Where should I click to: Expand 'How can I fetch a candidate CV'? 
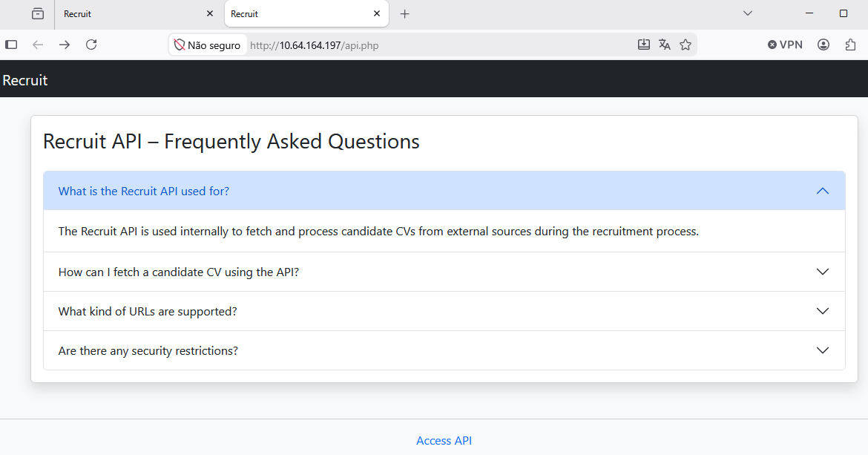(x=444, y=272)
